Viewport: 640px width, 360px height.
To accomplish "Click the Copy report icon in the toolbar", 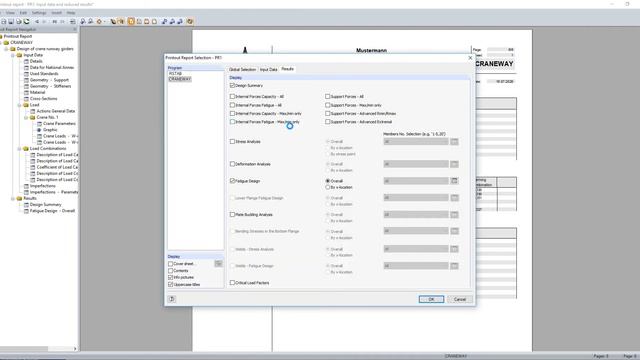I will [x=19, y=21].
